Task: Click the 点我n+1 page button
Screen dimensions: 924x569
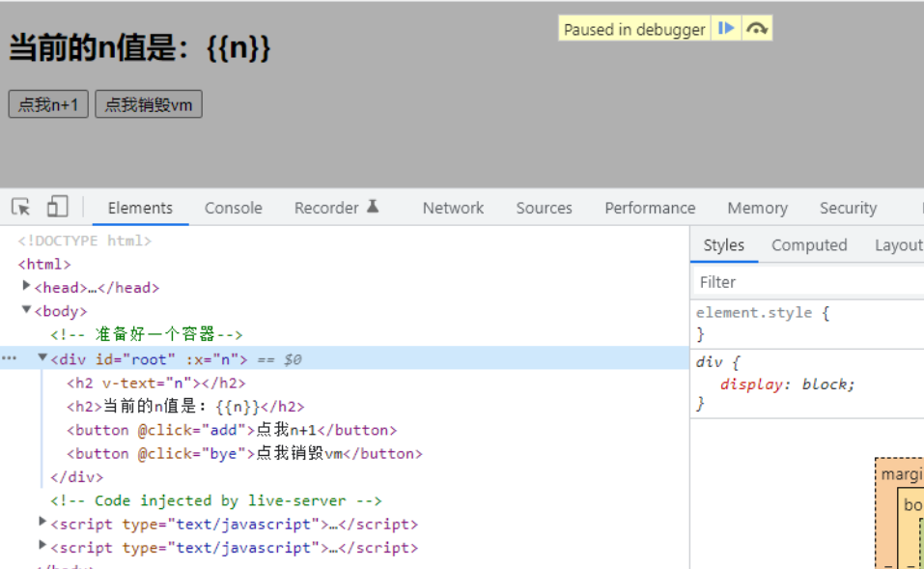Action: click(x=48, y=104)
